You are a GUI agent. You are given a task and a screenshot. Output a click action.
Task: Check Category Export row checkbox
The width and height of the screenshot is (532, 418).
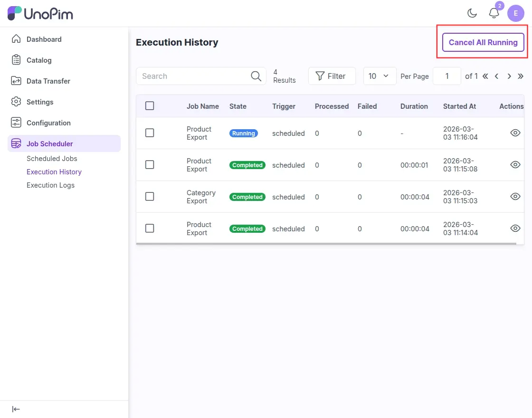(x=150, y=197)
